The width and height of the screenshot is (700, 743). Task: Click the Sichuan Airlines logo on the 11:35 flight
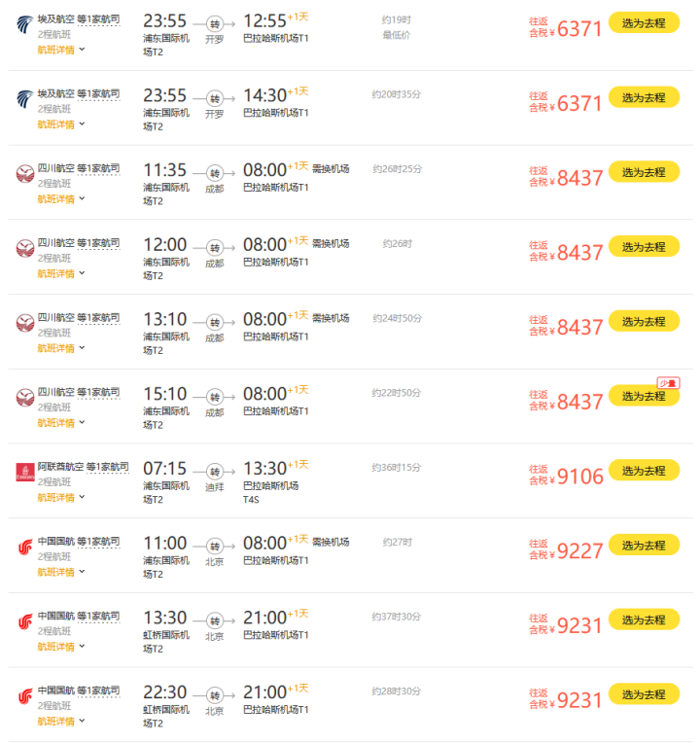pyautogui.click(x=25, y=174)
